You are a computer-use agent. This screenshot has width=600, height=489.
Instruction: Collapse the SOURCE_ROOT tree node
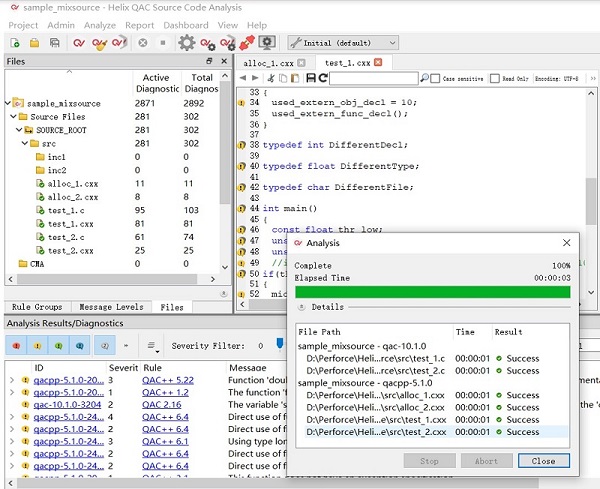tap(20, 130)
